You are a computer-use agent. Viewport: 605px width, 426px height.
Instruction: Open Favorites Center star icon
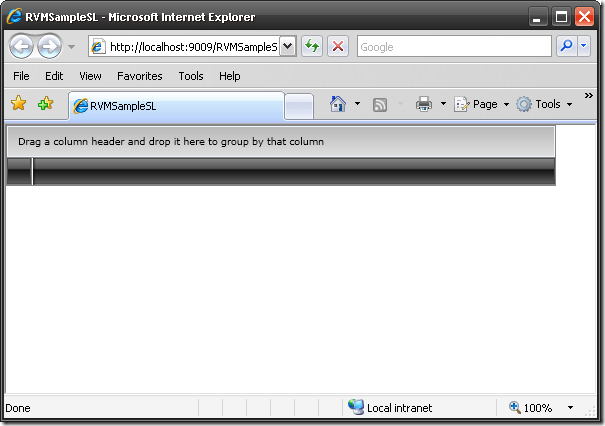(x=18, y=104)
